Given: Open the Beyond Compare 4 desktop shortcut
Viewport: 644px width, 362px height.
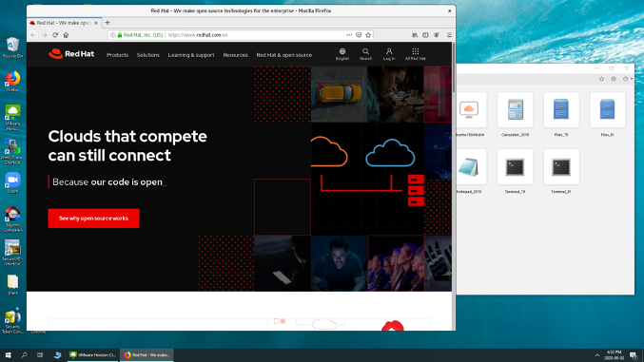Looking at the screenshot, I should point(12,219).
